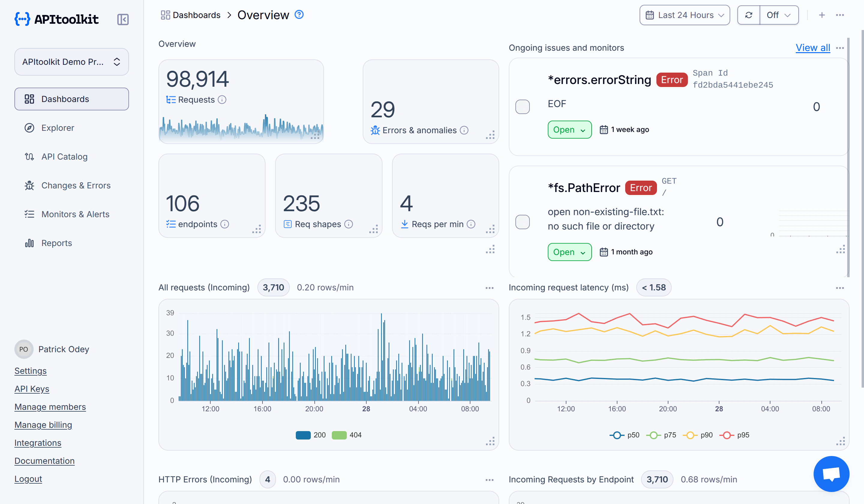Image resolution: width=864 pixels, height=504 pixels.
Task: Open the Explorer section
Action: click(x=57, y=127)
